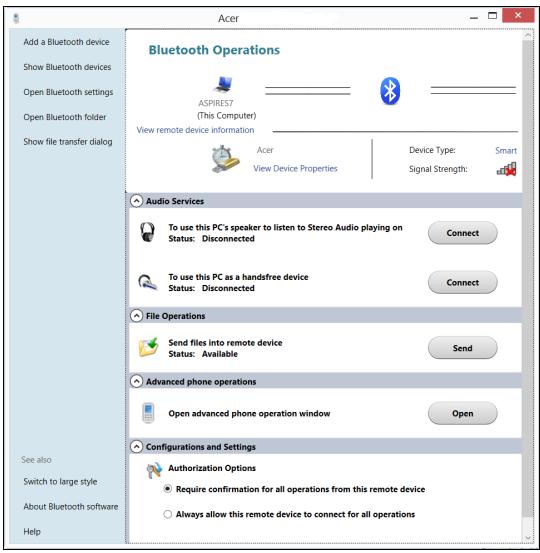The height and width of the screenshot is (553, 540).
Task: Click View remote device information link
Action: click(x=195, y=130)
